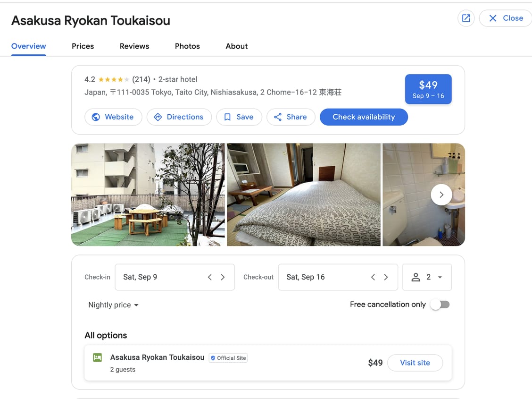Click the next photo arrow

441,195
